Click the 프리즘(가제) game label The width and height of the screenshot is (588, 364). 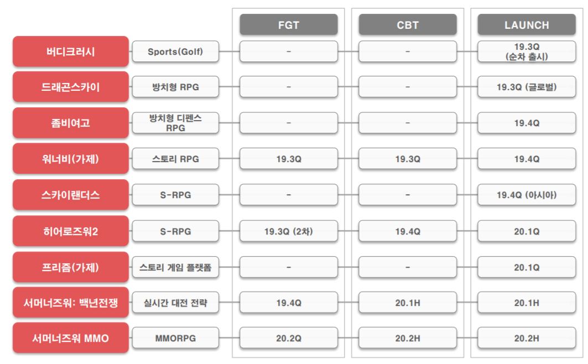point(71,267)
